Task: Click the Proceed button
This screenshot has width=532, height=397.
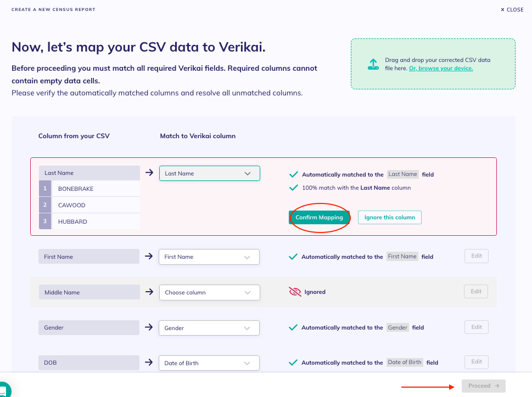Action: pyautogui.click(x=484, y=386)
